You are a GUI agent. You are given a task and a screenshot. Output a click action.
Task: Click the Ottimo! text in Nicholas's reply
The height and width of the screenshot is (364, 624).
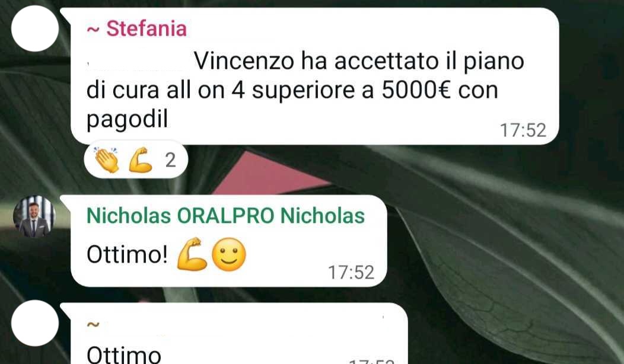[128, 254]
